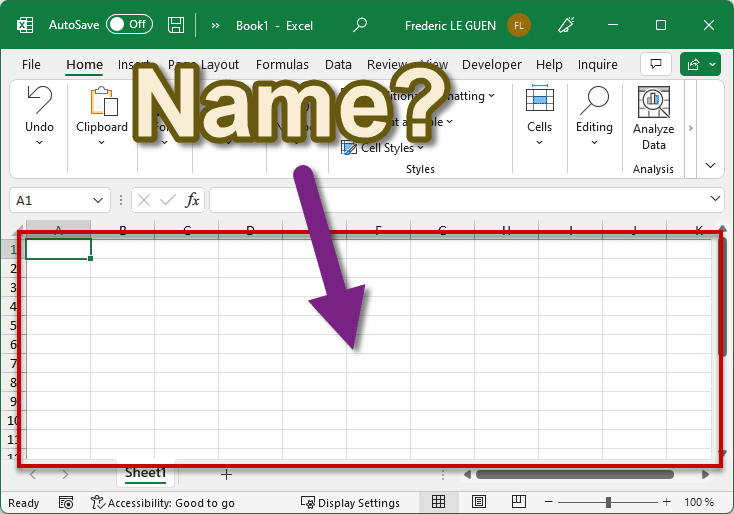
Task: Click the pen coming-soon features icon
Action: pyautogui.click(x=566, y=25)
